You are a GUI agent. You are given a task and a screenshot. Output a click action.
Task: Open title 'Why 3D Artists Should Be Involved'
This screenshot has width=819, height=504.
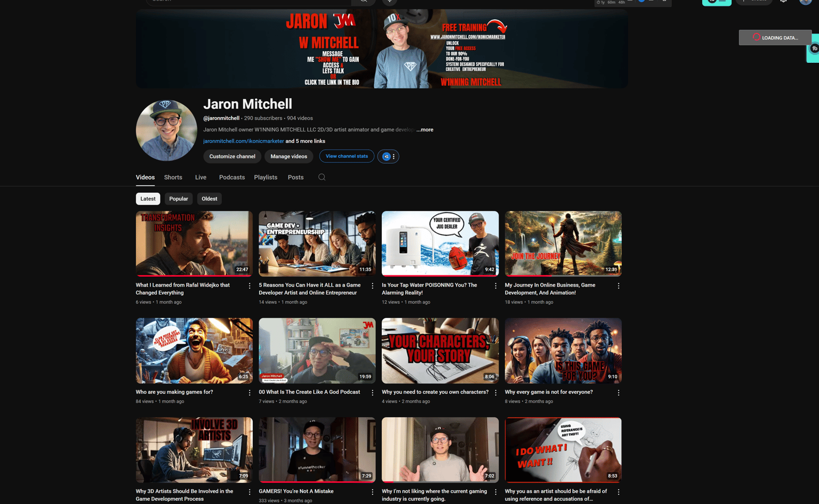(x=184, y=495)
